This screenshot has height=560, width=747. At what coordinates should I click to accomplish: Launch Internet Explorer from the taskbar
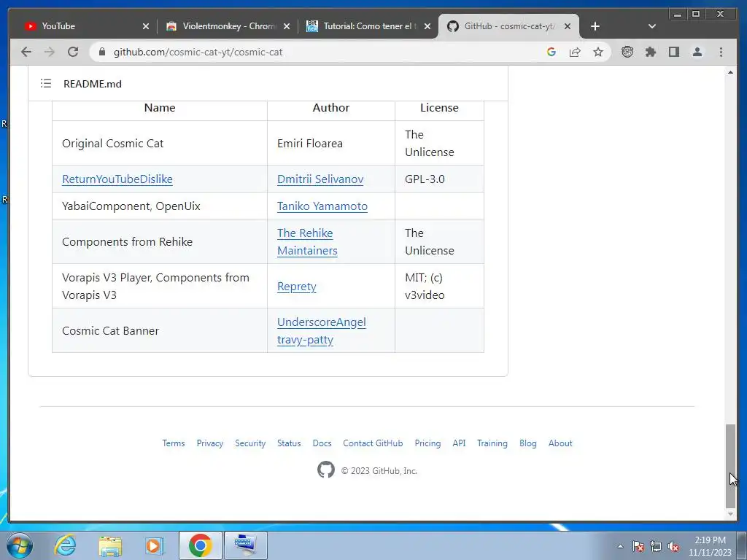click(65, 545)
